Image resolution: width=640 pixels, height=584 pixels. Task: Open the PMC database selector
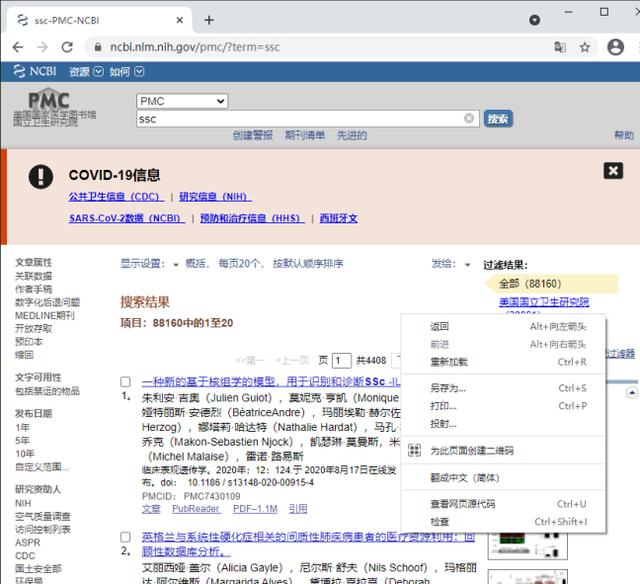pyautogui.click(x=182, y=101)
